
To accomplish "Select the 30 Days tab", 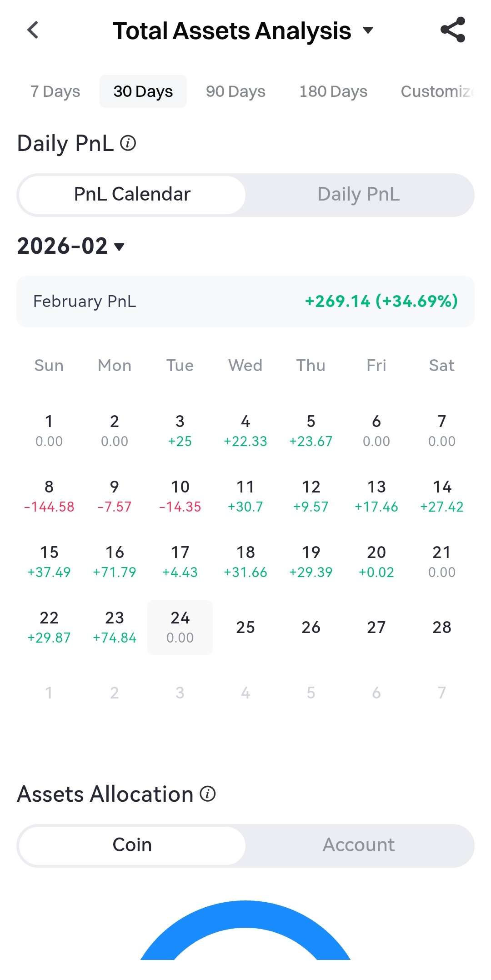I will point(143,91).
